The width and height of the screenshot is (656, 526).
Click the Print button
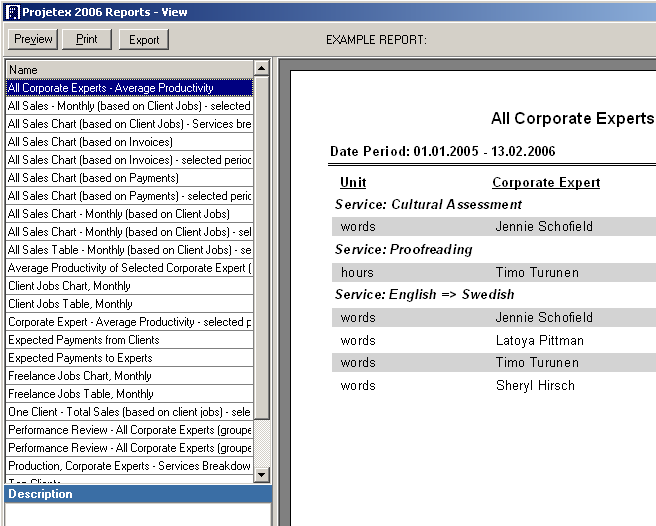point(86,40)
